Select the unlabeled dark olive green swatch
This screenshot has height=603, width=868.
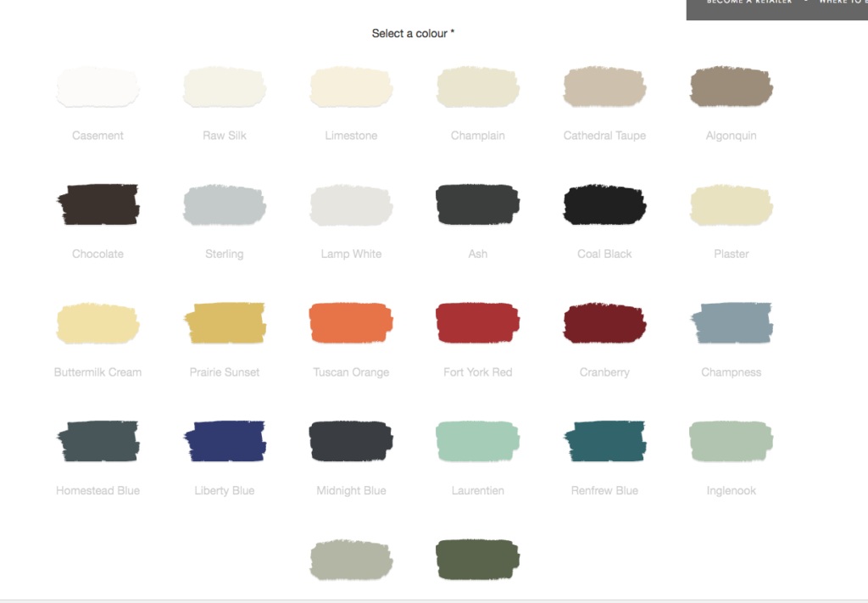pyautogui.click(x=478, y=560)
